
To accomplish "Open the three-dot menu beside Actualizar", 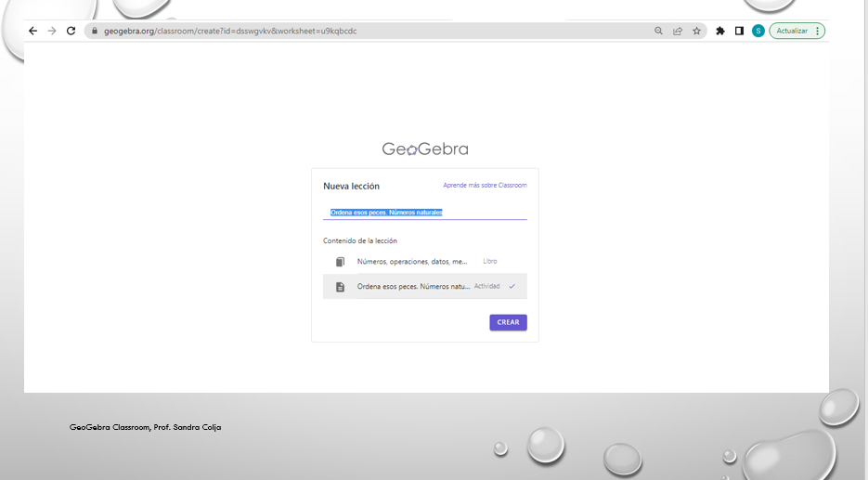I will pos(818,31).
